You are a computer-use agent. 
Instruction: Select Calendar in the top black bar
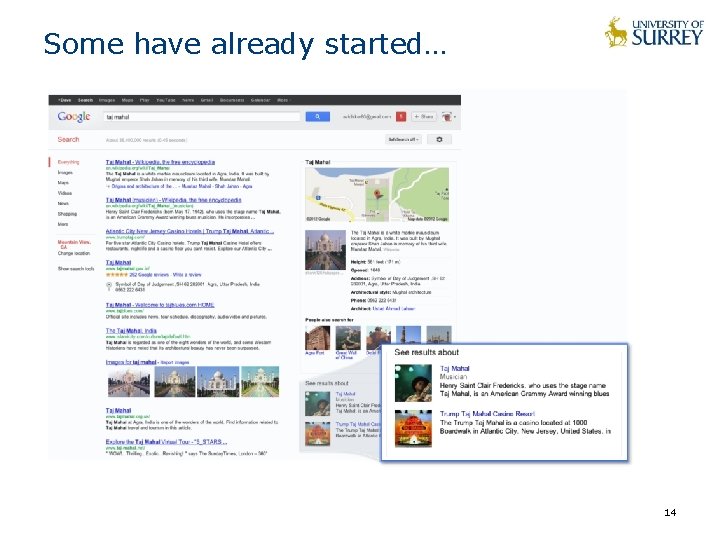pyautogui.click(x=260, y=100)
